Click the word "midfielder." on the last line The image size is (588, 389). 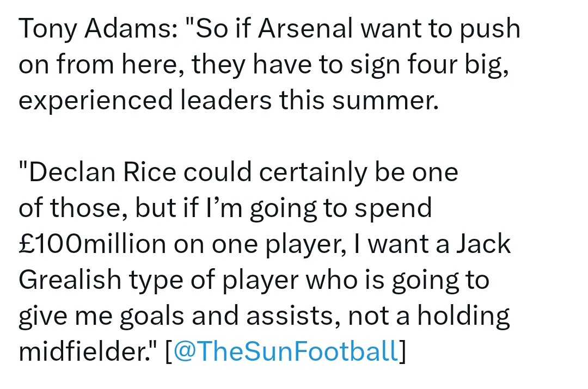(x=85, y=352)
